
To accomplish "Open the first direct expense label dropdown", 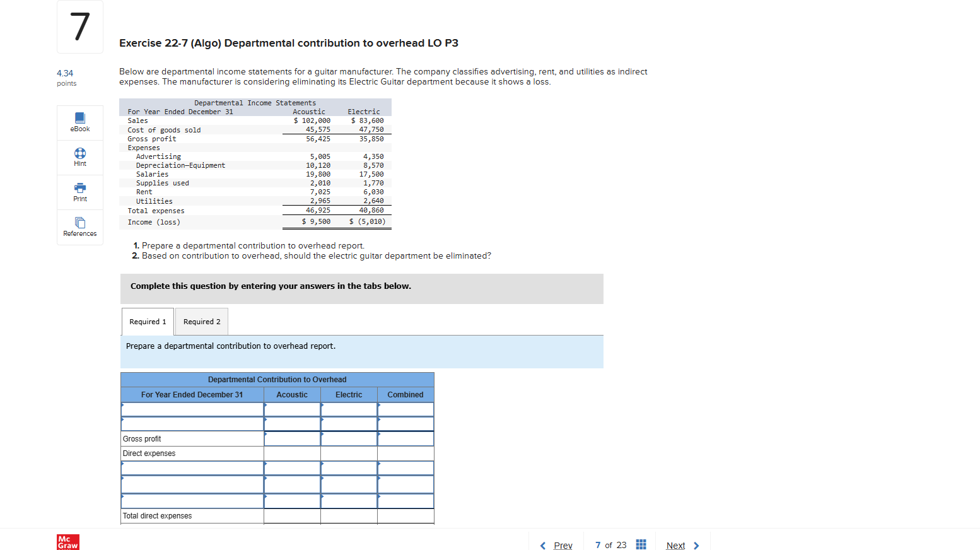I will click(x=192, y=468).
